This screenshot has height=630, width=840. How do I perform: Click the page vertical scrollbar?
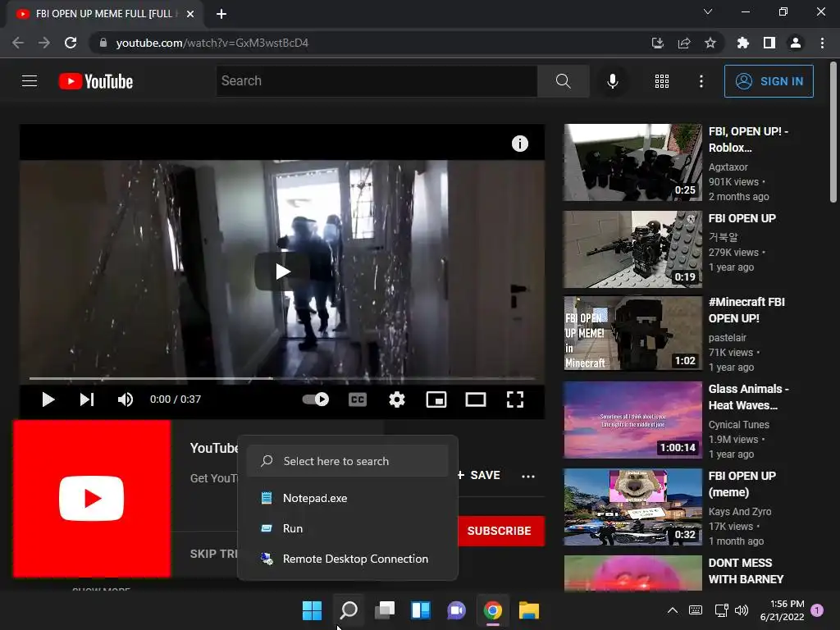833,133
